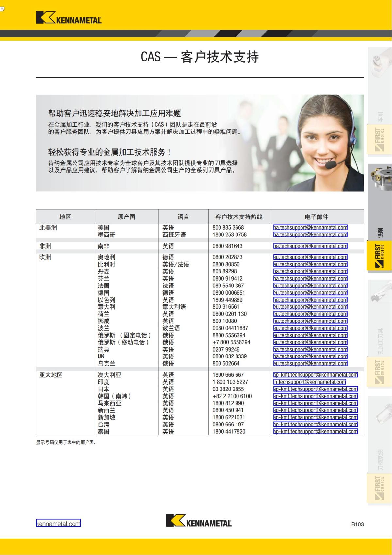This screenshot has height=555, width=392.
Task: Click phone number 1800 253 0758
Action: coord(230,234)
